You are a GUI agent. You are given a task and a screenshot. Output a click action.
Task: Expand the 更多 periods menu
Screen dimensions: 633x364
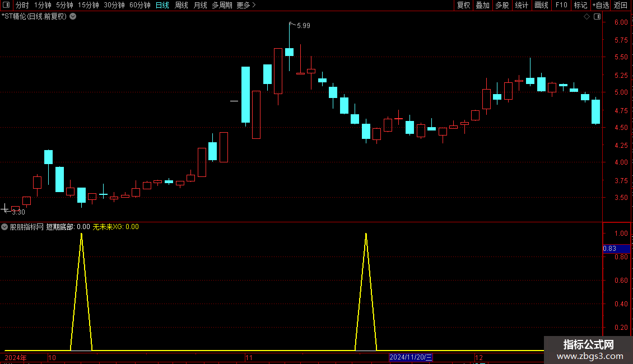click(246, 5)
